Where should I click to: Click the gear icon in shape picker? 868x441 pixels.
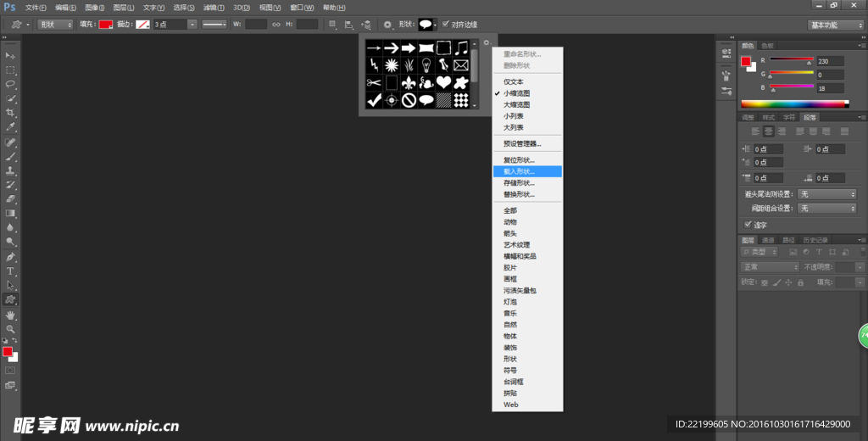coord(487,43)
